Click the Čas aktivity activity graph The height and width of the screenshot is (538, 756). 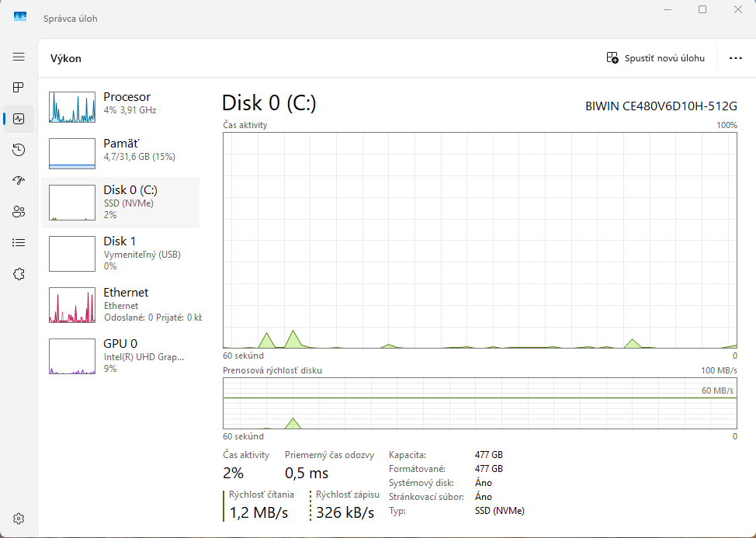pos(479,240)
